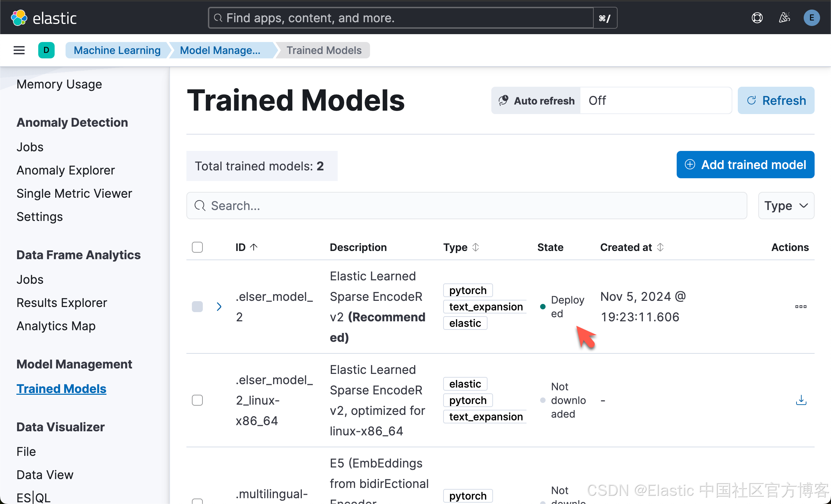Expand the .elser_model_2 row details
831x504 pixels.
coord(219,307)
